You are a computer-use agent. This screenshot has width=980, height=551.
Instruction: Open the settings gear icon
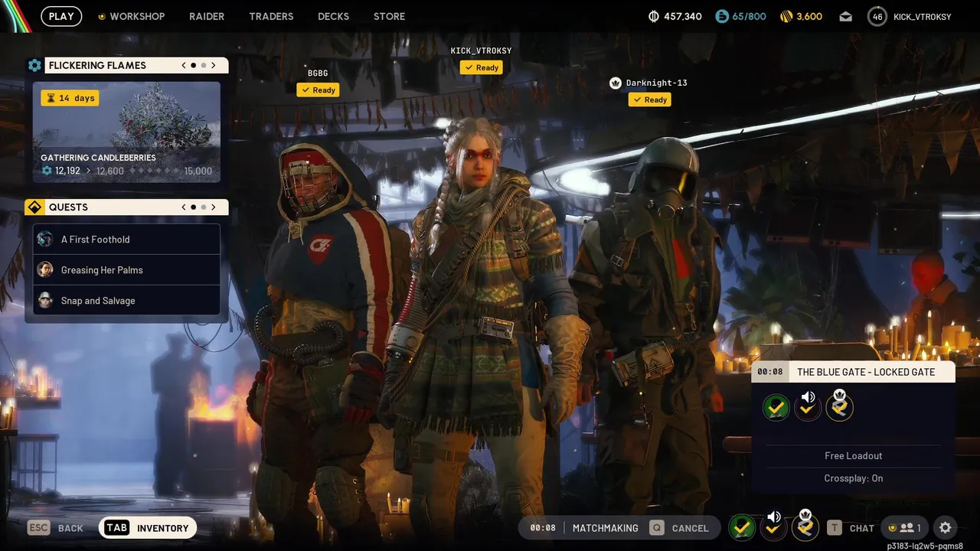point(946,528)
